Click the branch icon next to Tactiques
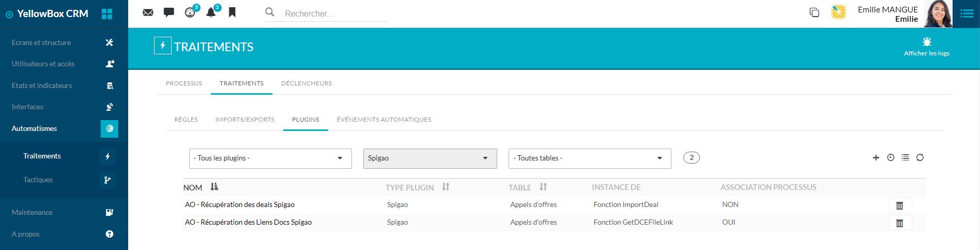Viewport: 980px width, 250px height. point(108,180)
